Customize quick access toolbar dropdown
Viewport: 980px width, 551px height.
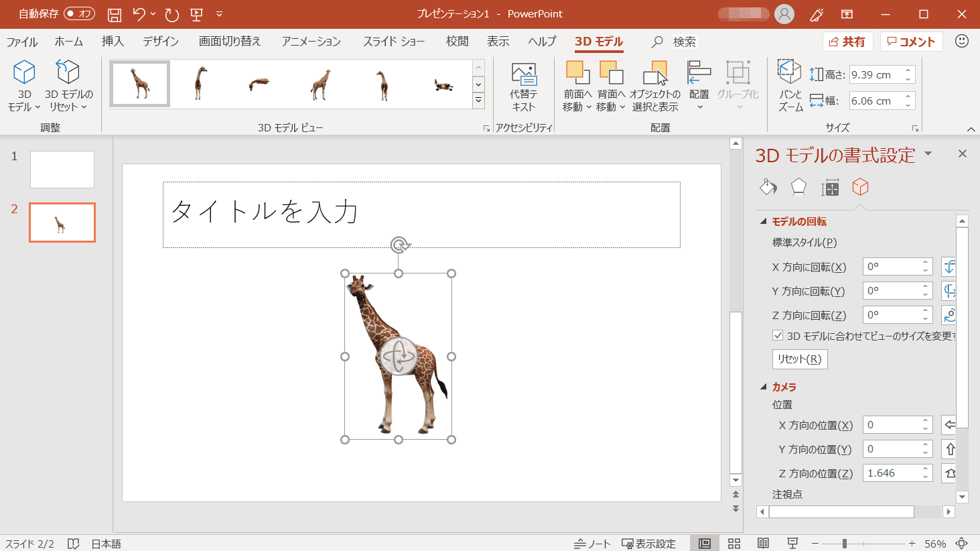(220, 14)
